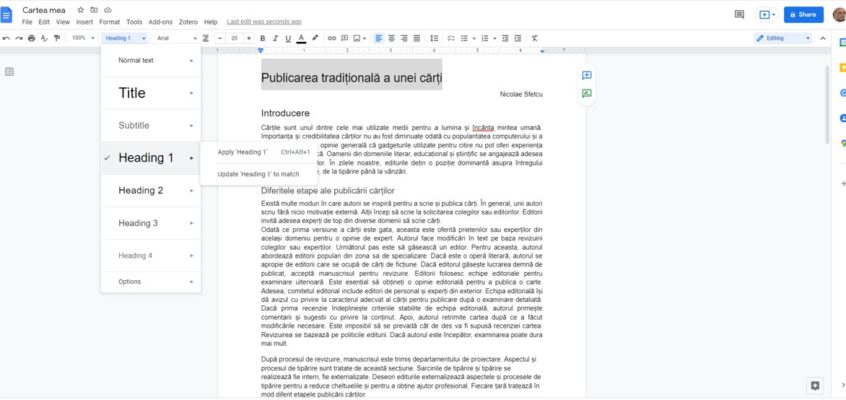The width and height of the screenshot is (846, 400).
Task: Undo the last action
Action: point(6,38)
